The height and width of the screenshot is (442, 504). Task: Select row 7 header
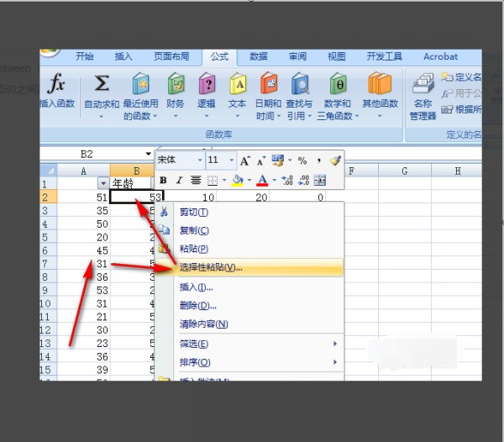pos(48,264)
